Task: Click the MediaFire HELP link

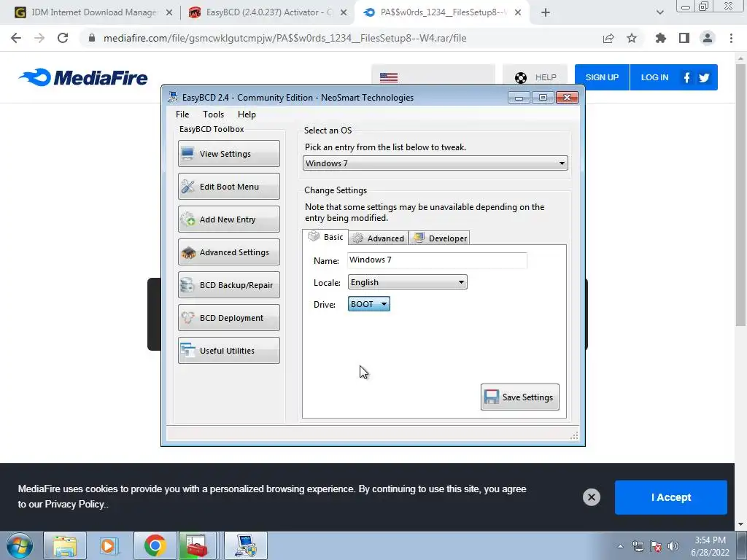Action: click(535, 77)
